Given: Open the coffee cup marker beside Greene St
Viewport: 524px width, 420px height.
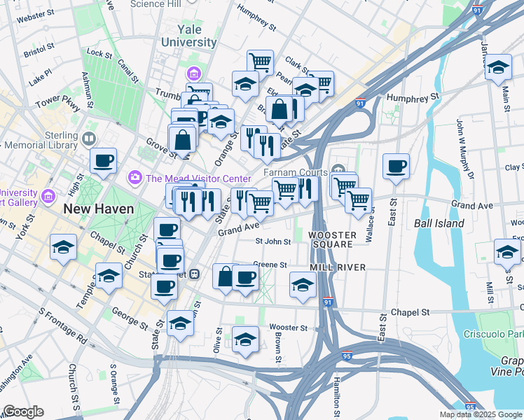Looking at the screenshot, I should click(246, 280).
